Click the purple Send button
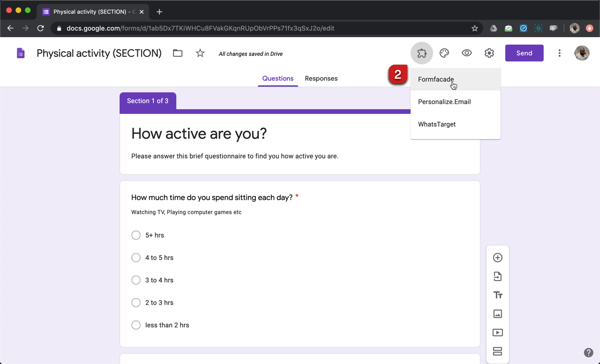Image resolution: width=600 pixels, height=364 pixels. coord(524,53)
